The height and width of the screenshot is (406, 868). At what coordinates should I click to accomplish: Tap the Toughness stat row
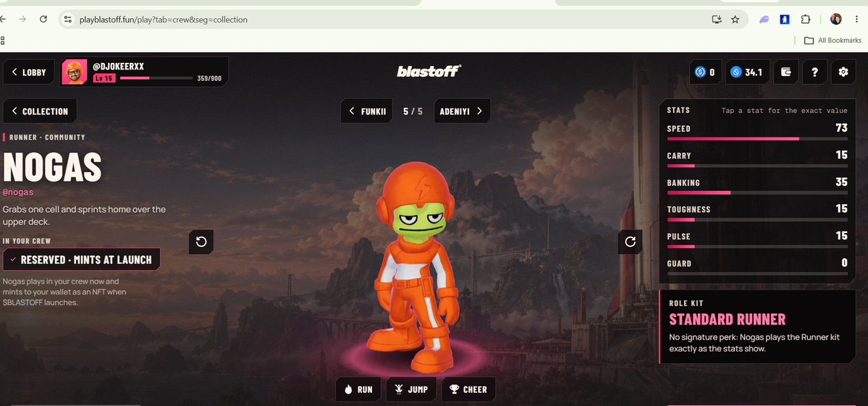(757, 212)
